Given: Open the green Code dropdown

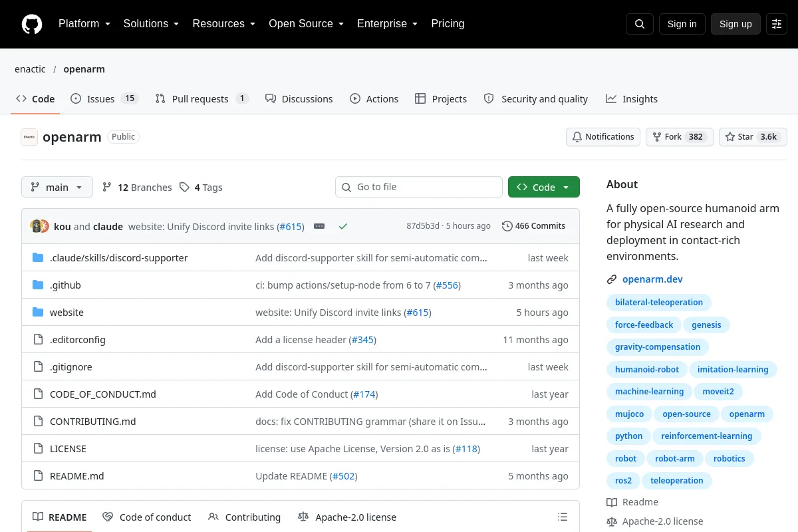Looking at the screenshot, I should click(544, 187).
